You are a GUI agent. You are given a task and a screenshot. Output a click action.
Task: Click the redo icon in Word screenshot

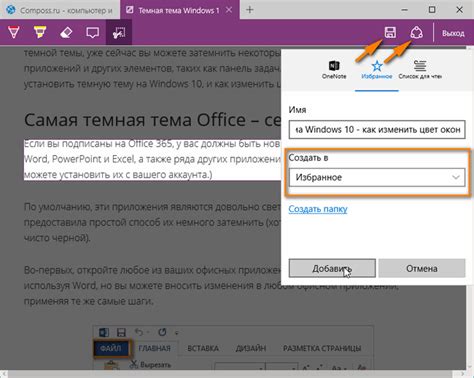click(x=162, y=332)
